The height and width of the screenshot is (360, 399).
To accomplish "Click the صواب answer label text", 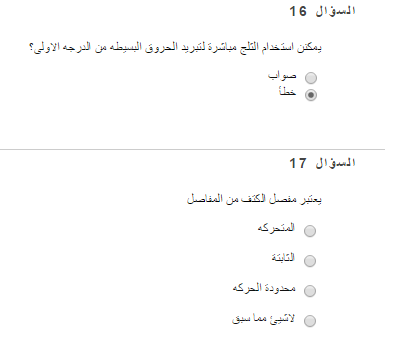I will 282,76.
